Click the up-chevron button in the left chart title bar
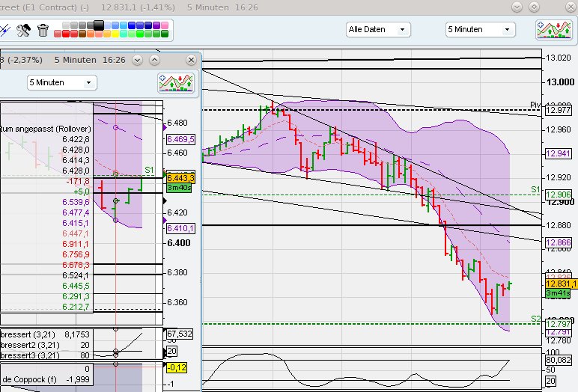Viewport: 578px width, 392px height. pyautogui.click(x=154, y=60)
